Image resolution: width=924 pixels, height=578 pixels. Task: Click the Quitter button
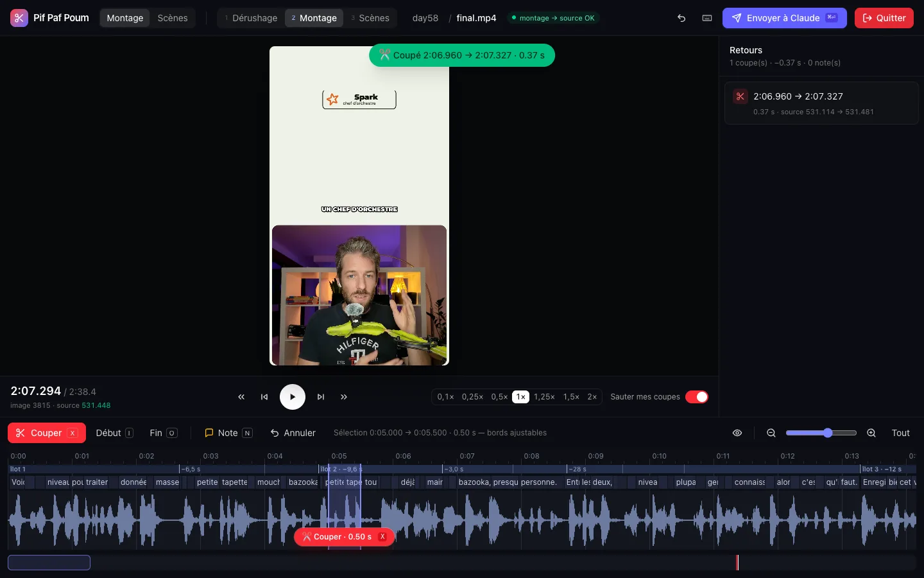884,18
